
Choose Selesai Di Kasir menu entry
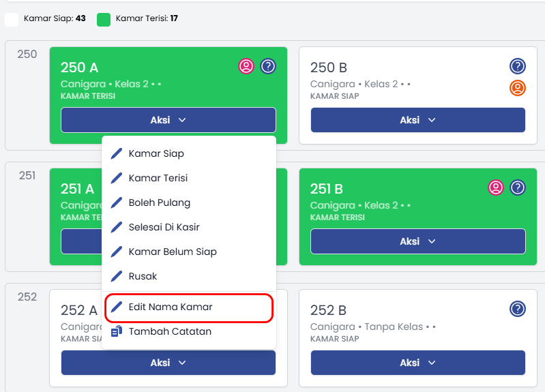point(164,227)
